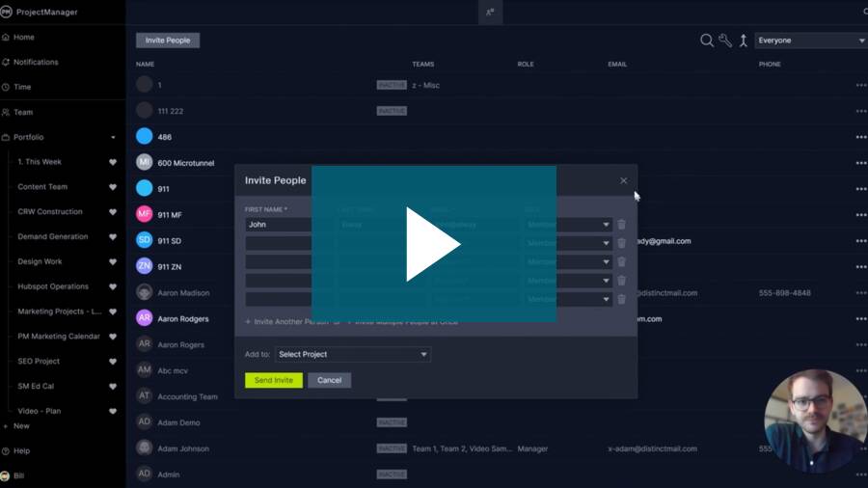
Task: Open Time in the sidebar
Action: [22, 87]
